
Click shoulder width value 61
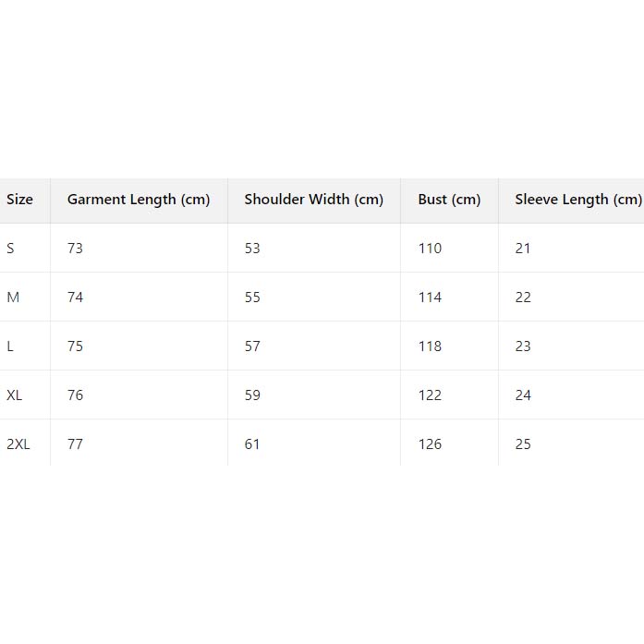[x=252, y=444]
